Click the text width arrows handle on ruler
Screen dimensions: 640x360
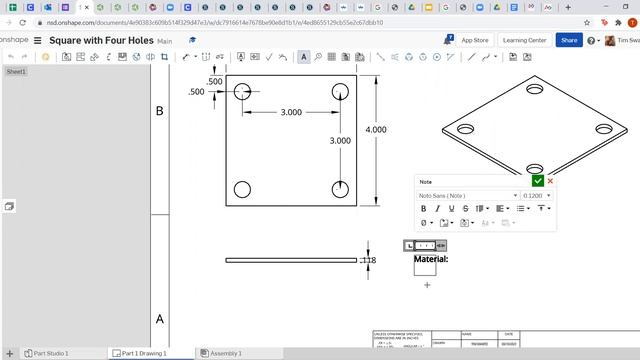(x=441, y=246)
